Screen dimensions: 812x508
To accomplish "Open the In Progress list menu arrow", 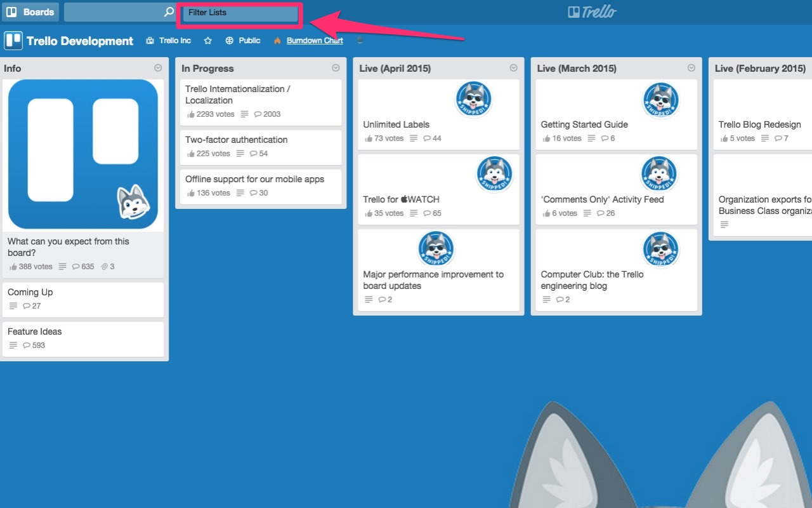I will tap(336, 68).
